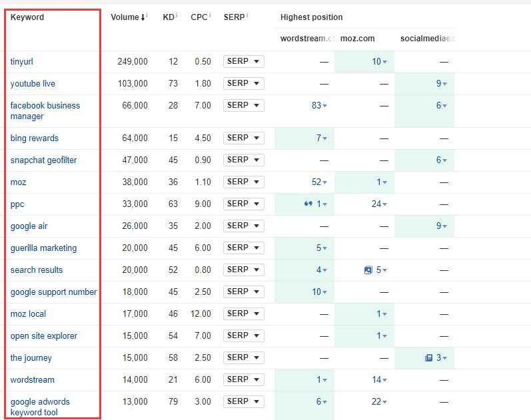The image size is (531, 420).
Task: Click the CPC column header
Action: coord(199,17)
